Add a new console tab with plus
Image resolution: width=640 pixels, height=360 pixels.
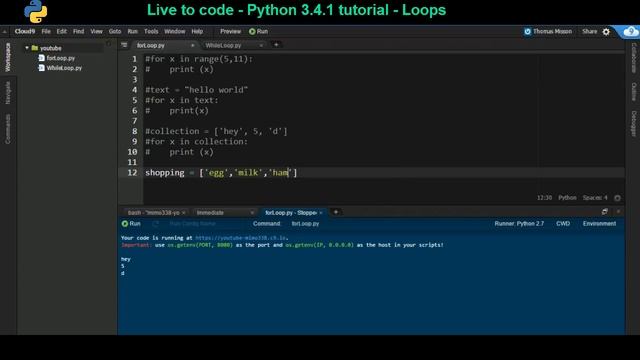pos(336,212)
